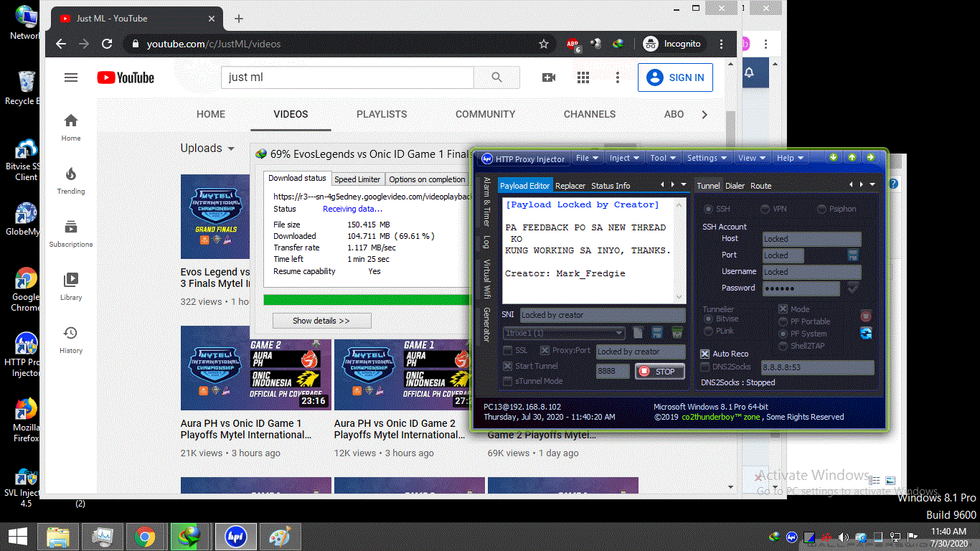Click the blue refresh icon in Tunnel panel
The height and width of the screenshot is (551, 980).
coord(866,333)
